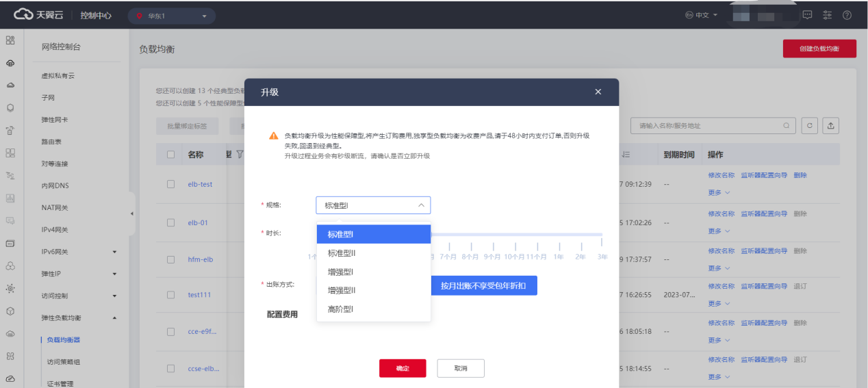This screenshot has width=868, height=388.
Task: Toggle the select-all checkbox in table header
Action: (x=170, y=155)
